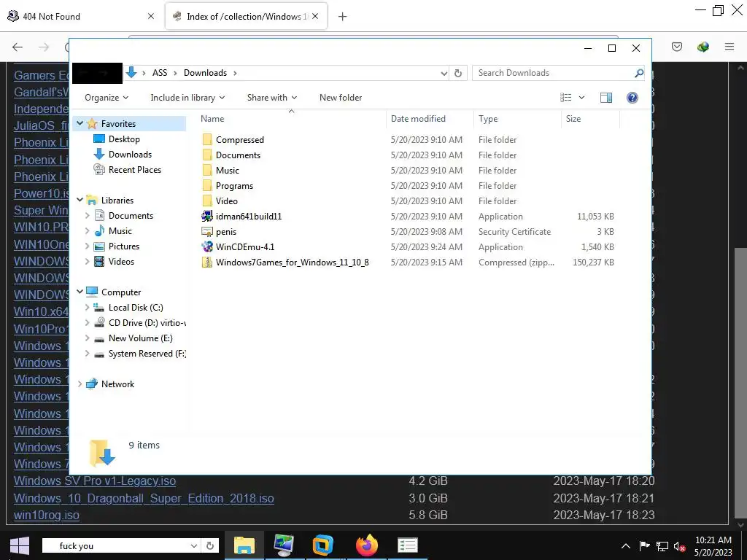Open Firefox from the taskbar

pyautogui.click(x=367, y=545)
